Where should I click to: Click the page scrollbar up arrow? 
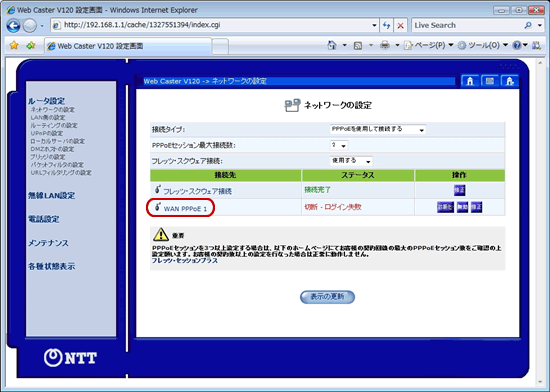pos(540,63)
